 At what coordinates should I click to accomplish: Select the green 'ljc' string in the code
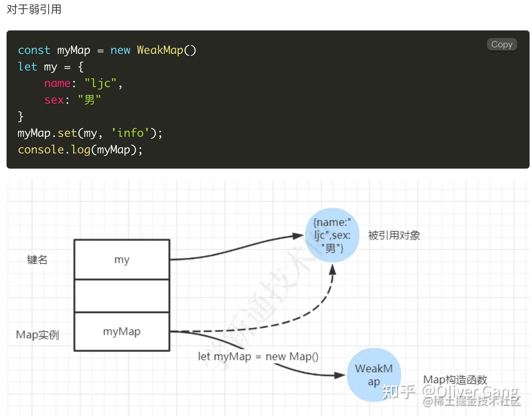99,83
